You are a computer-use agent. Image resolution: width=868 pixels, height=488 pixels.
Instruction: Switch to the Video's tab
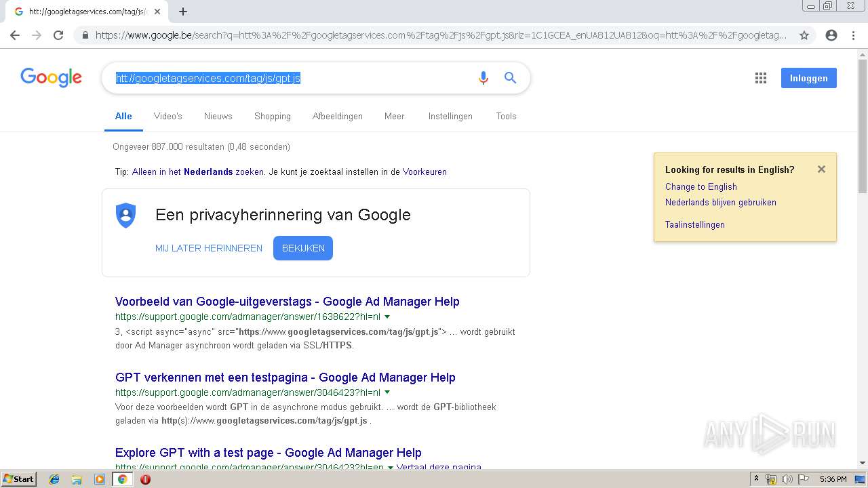tap(168, 116)
